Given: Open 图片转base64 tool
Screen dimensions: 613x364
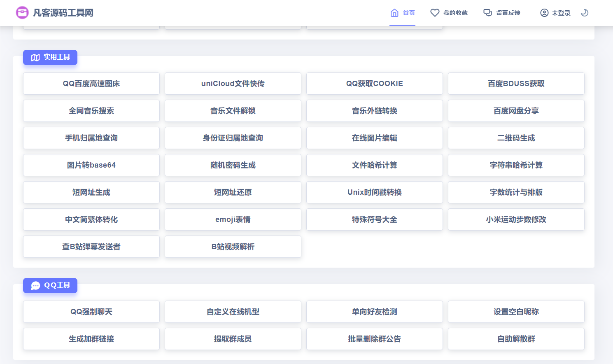Looking at the screenshot, I should 91,165.
